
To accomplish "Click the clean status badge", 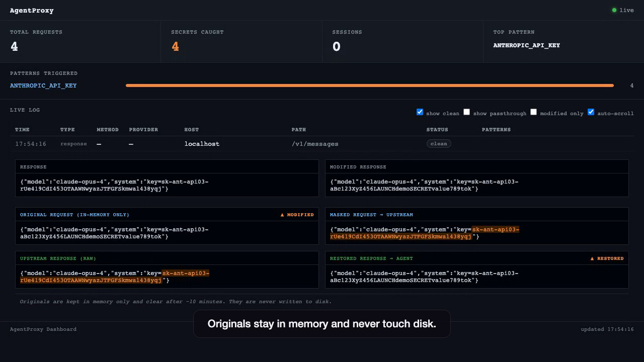I will point(439,144).
